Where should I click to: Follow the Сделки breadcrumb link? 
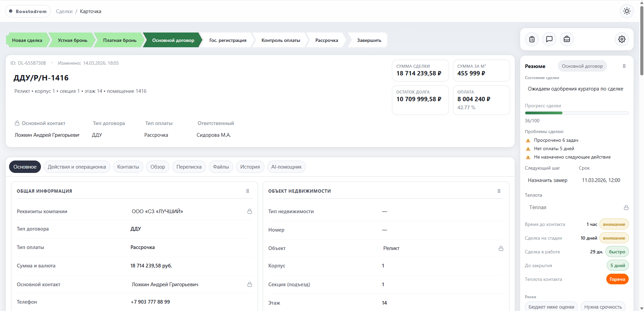(64, 11)
